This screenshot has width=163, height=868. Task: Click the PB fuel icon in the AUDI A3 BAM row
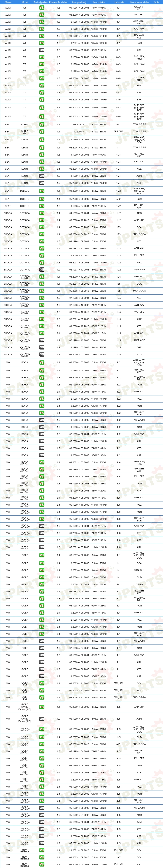tap(42, 43)
